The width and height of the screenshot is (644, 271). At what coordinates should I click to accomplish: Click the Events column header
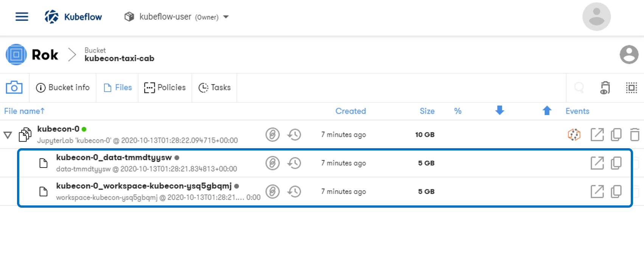pyautogui.click(x=577, y=111)
